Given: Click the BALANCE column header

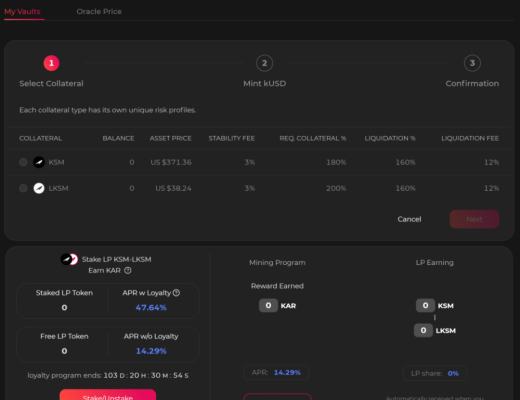Looking at the screenshot, I should [118, 138].
